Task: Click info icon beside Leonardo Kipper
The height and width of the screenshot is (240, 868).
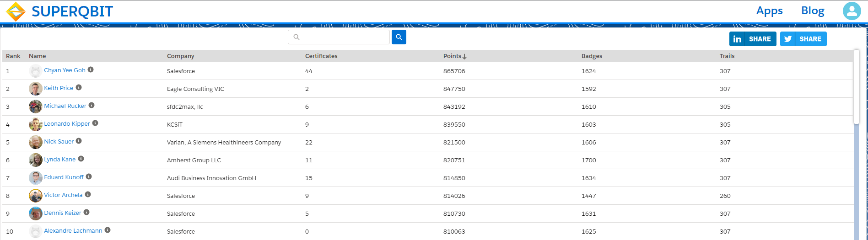Action: [95, 123]
